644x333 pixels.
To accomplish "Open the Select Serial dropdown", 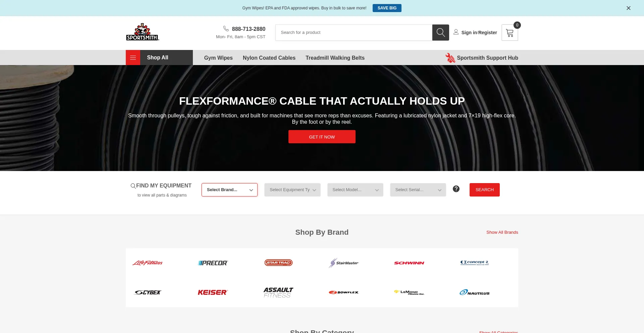I will click(418, 190).
